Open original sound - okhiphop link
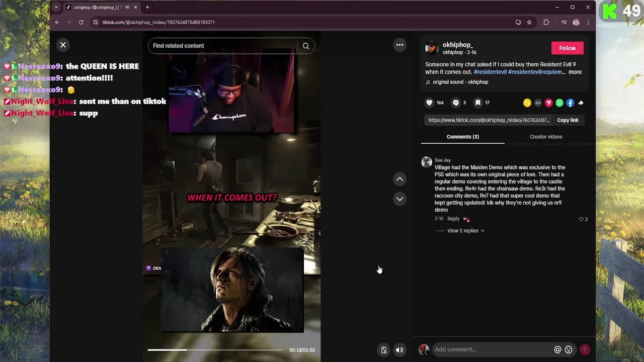Image resolution: width=644 pixels, height=362 pixels. point(460,82)
